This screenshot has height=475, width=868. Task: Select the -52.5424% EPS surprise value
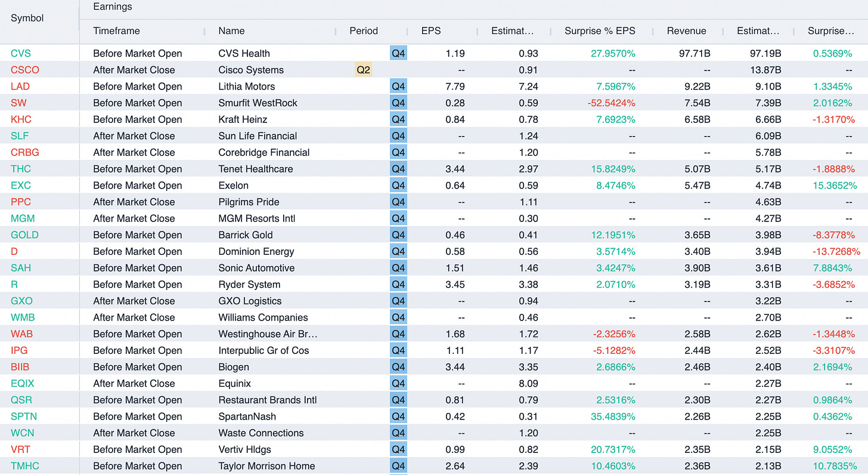[612, 103]
